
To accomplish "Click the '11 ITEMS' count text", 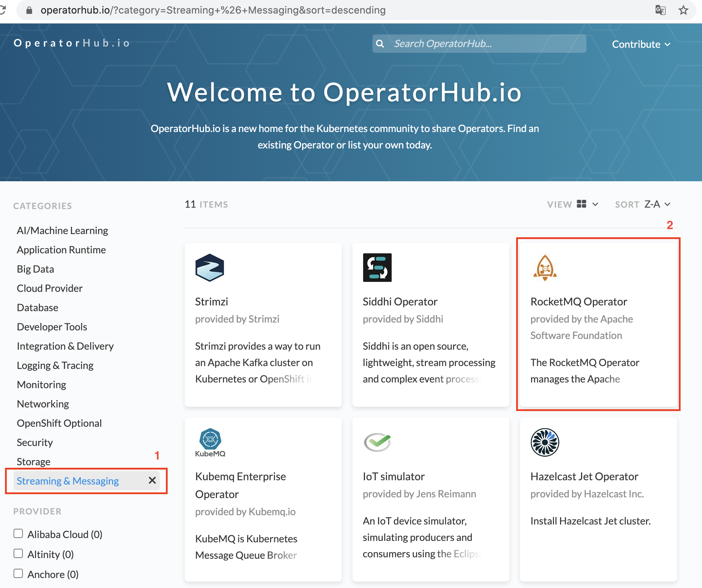I will point(206,204).
